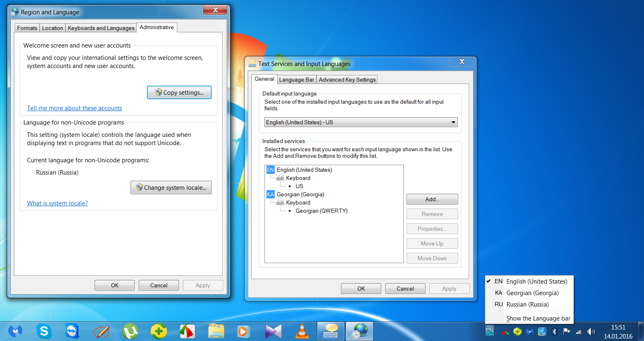Open the red-green tray icon

coord(506,332)
